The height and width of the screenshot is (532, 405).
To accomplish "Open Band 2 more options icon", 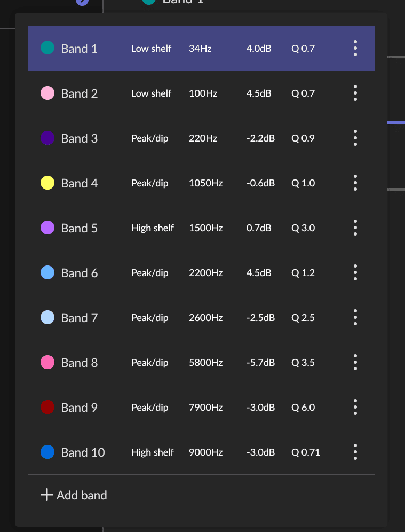I will (x=355, y=93).
